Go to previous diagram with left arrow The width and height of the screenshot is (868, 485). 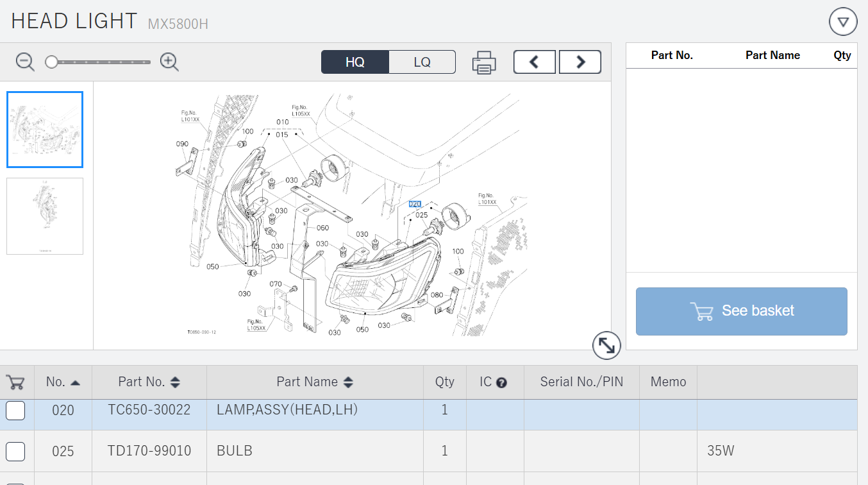(534, 62)
